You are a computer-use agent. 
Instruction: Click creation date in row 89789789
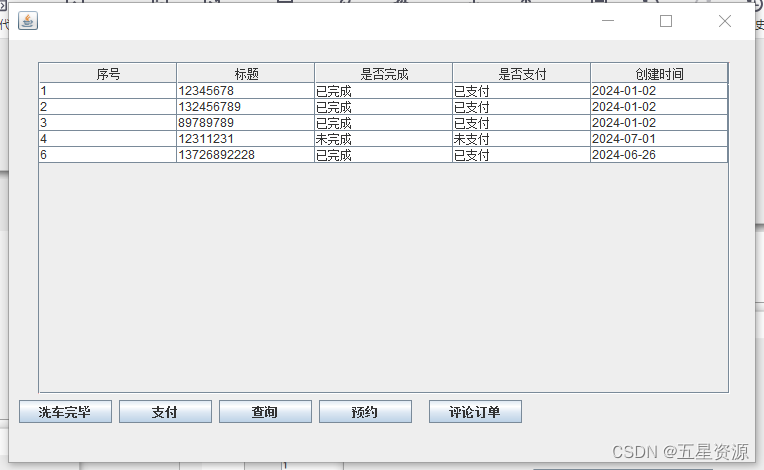pyautogui.click(x=659, y=123)
